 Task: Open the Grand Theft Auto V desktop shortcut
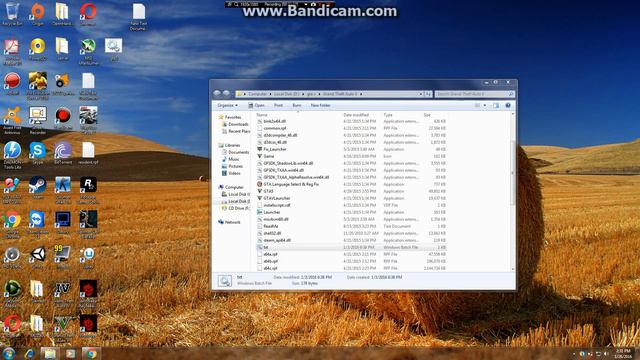(63, 329)
